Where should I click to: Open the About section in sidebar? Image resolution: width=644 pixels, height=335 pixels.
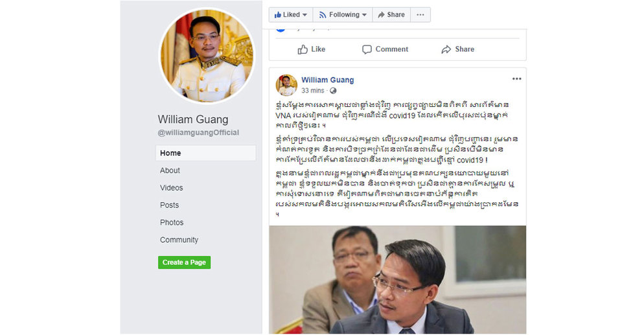click(170, 170)
